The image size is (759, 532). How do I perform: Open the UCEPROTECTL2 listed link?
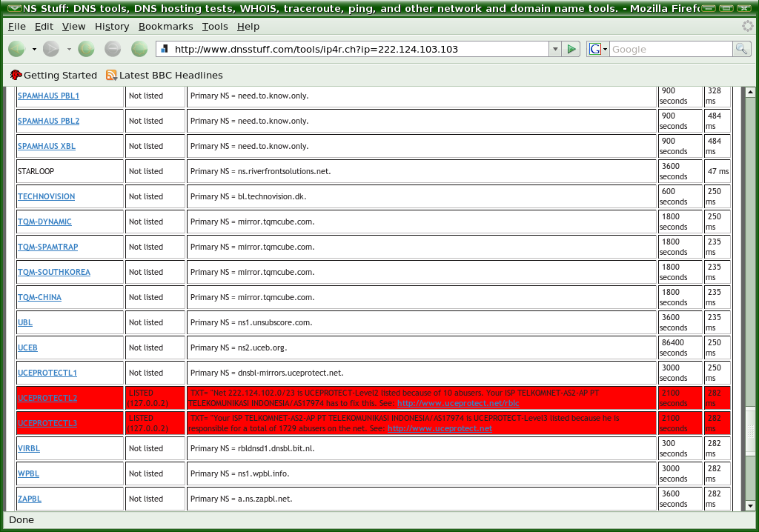[47, 398]
